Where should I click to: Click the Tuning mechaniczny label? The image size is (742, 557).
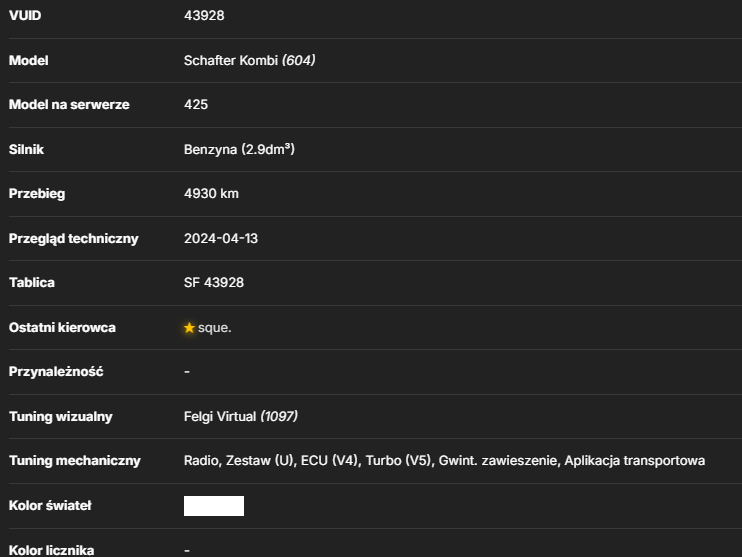pos(75,461)
